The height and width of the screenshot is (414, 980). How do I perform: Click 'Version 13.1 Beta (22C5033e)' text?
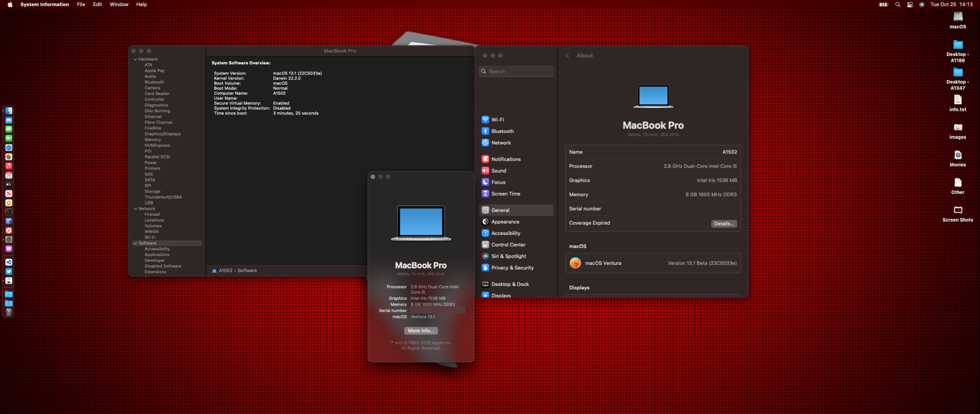702,263
